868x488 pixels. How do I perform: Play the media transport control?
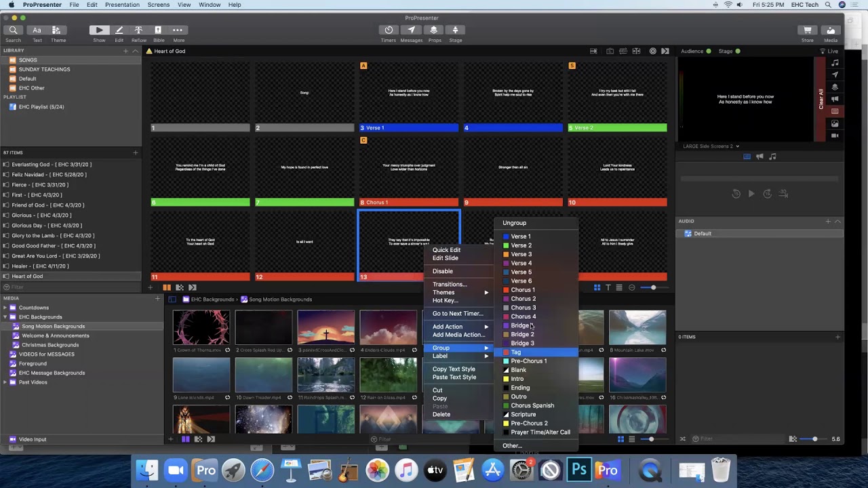tap(751, 194)
